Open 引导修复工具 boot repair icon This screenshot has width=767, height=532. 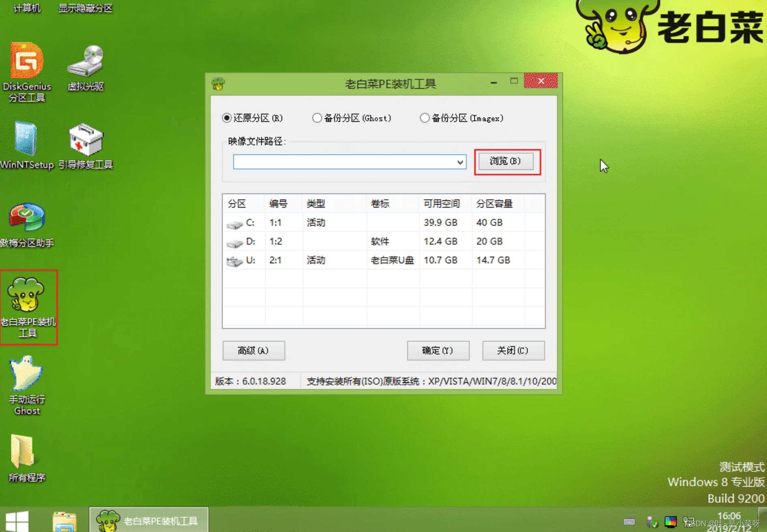[85, 146]
